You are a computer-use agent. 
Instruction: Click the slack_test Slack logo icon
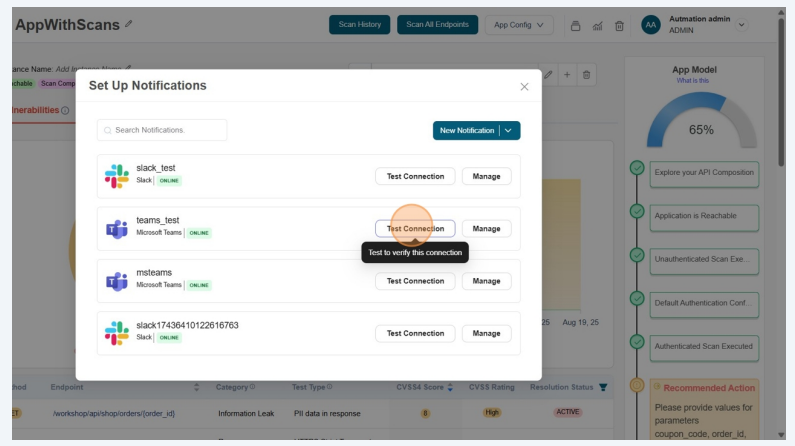(117, 176)
